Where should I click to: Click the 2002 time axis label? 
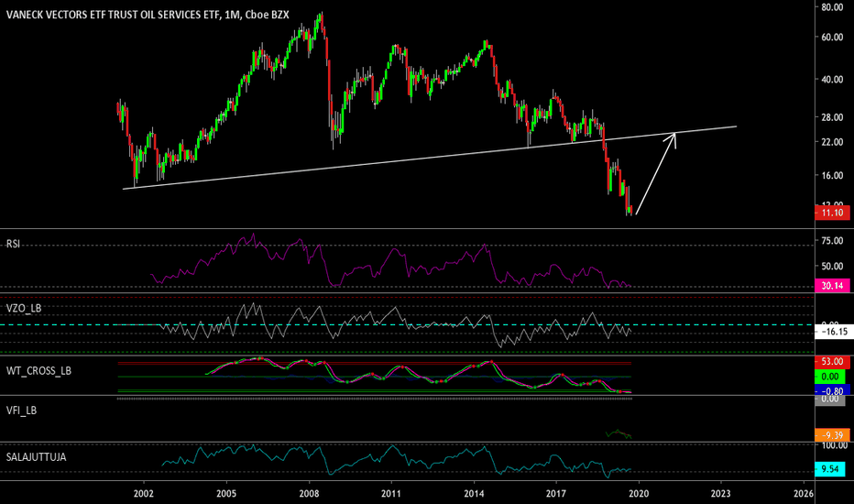tap(144, 494)
